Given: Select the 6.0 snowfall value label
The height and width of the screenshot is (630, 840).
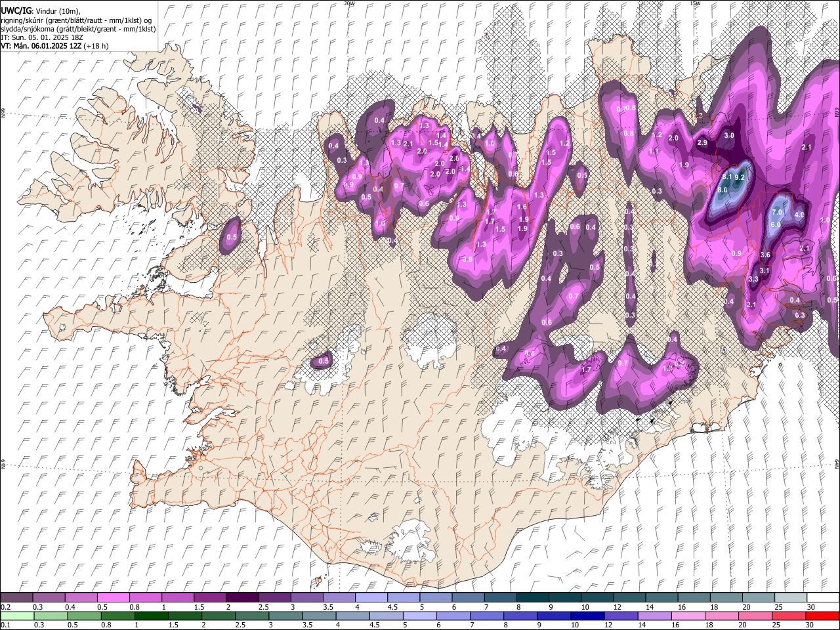Looking at the screenshot, I should click(775, 224).
